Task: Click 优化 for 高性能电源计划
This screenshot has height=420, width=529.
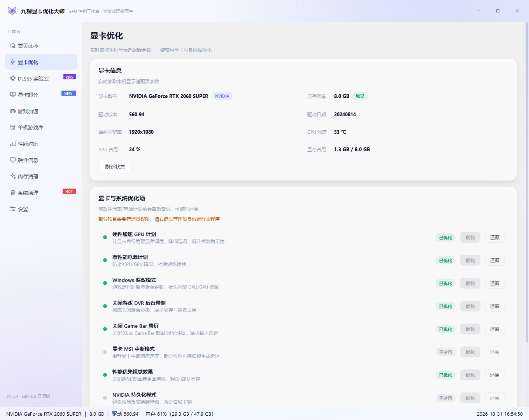Action: coord(470,261)
